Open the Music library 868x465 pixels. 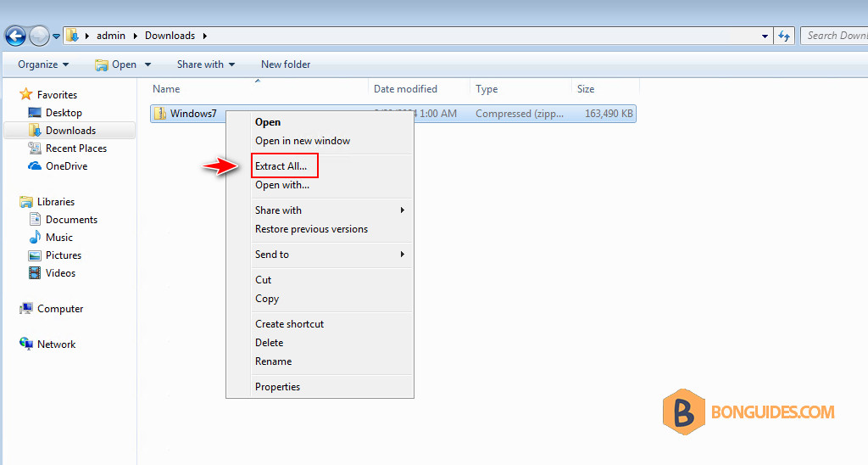[59, 238]
